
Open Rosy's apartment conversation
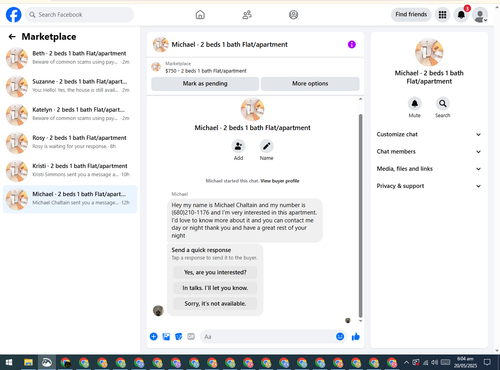click(70, 142)
